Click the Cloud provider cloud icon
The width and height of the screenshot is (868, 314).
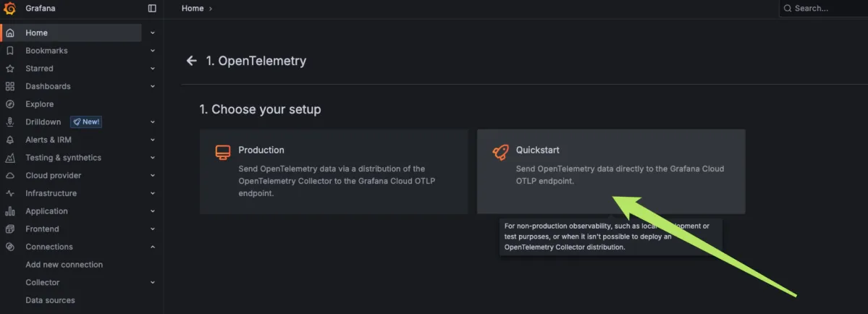(10, 176)
